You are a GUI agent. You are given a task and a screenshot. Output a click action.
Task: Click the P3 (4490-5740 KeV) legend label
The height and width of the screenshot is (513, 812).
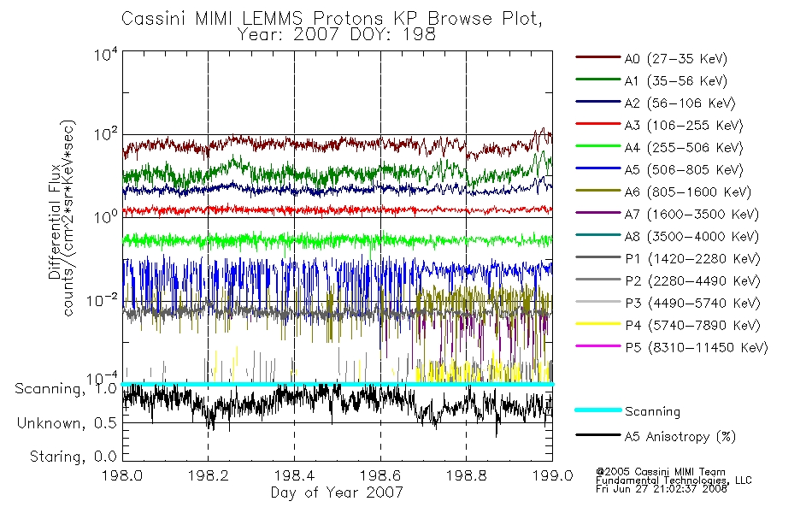click(x=692, y=303)
